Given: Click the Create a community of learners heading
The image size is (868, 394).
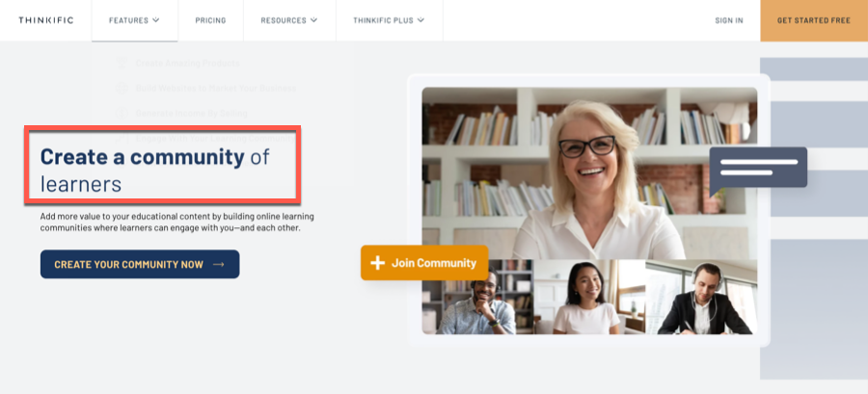Looking at the screenshot, I should (155, 171).
